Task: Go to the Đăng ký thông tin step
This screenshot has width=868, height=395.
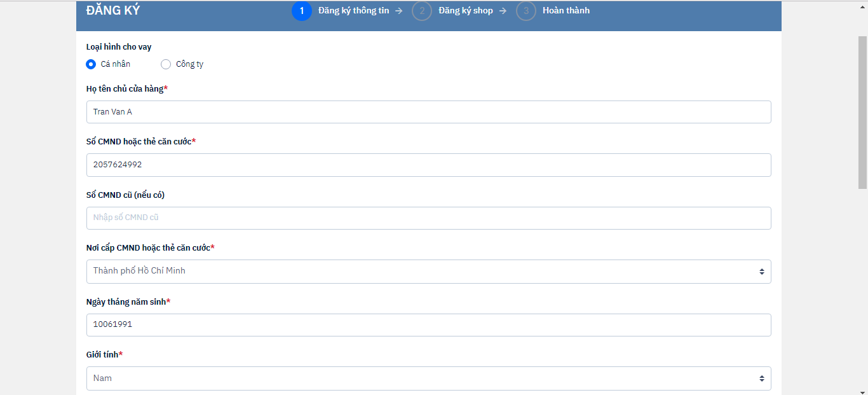Action: pyautogui.click(x=354, y=11)
